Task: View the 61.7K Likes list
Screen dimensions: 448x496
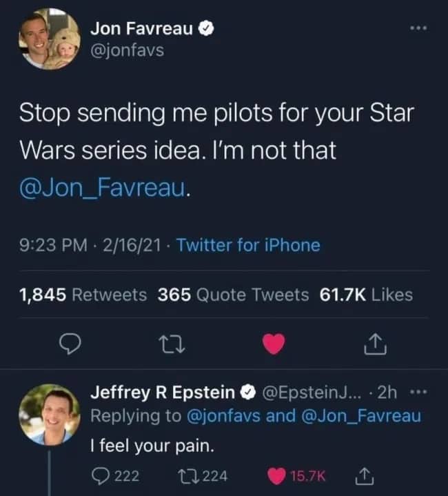Action: coord(367,295)
